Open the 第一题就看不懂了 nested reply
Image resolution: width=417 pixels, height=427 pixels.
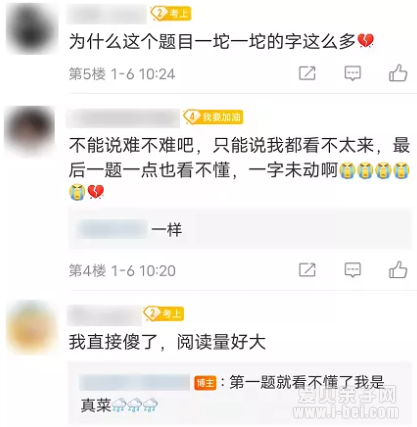tap(240, 393)
